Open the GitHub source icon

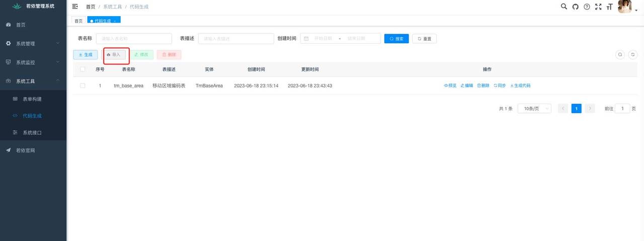576,7
